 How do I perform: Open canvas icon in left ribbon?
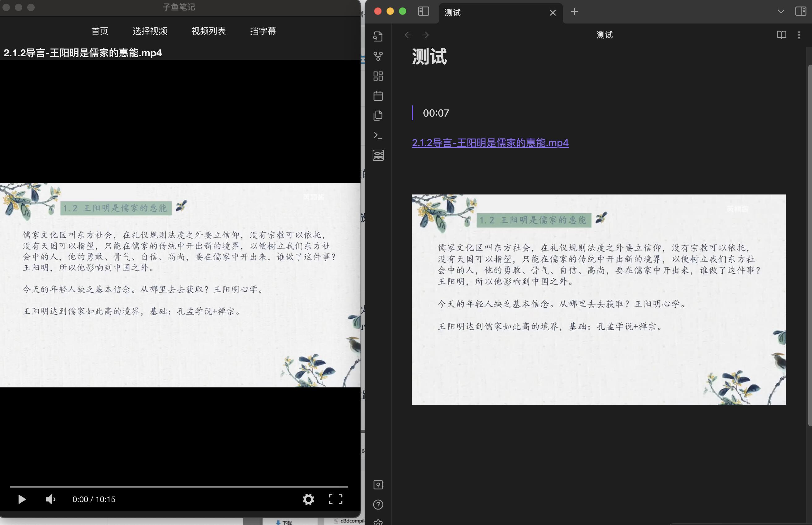[x=378, y=76]
